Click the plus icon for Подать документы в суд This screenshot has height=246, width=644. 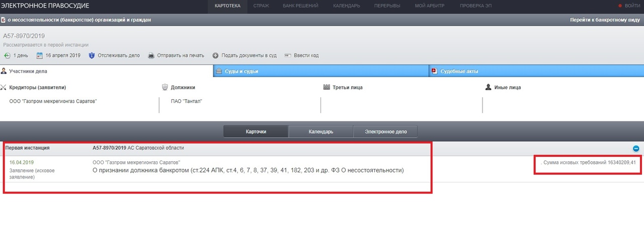(216, 55)
